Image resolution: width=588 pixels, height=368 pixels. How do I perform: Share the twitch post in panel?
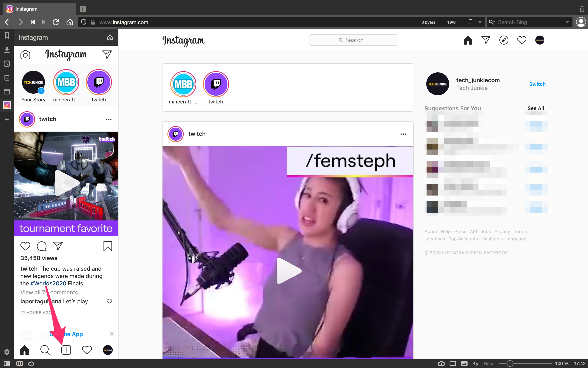point(58,246)
